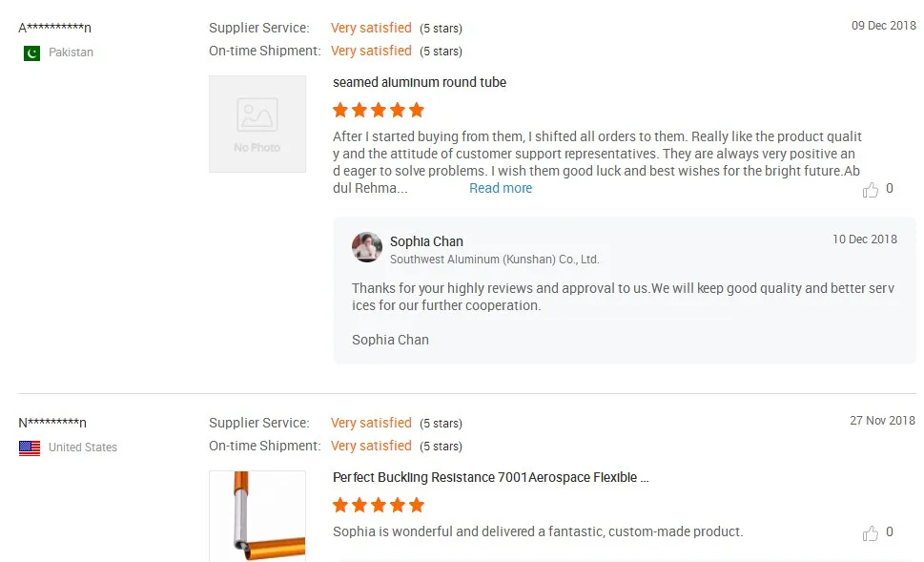The height and width of the screenshot is (562, 924).
Task: Click the Pakistan flag icon
Action: point(31,52)
